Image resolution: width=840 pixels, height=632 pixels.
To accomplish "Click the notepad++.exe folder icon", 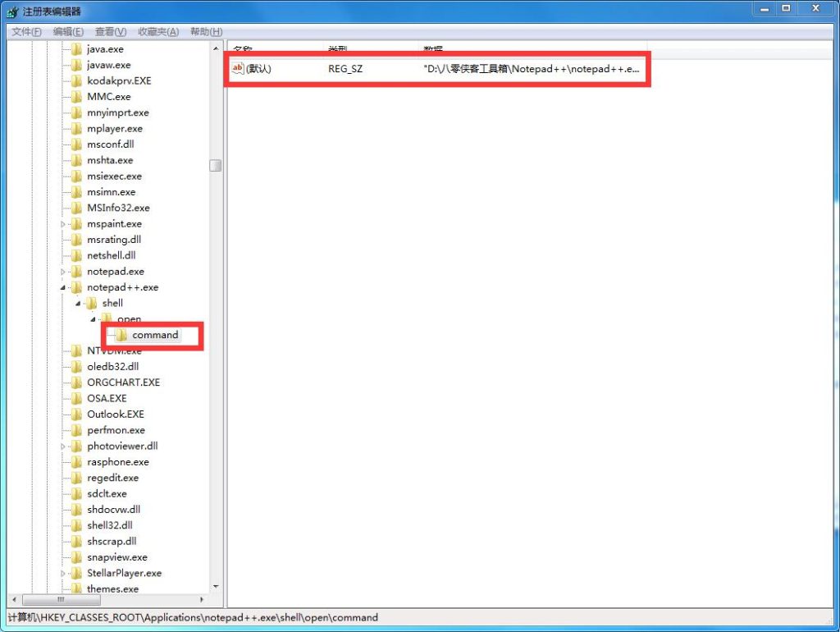I will (x=76, y=287).
